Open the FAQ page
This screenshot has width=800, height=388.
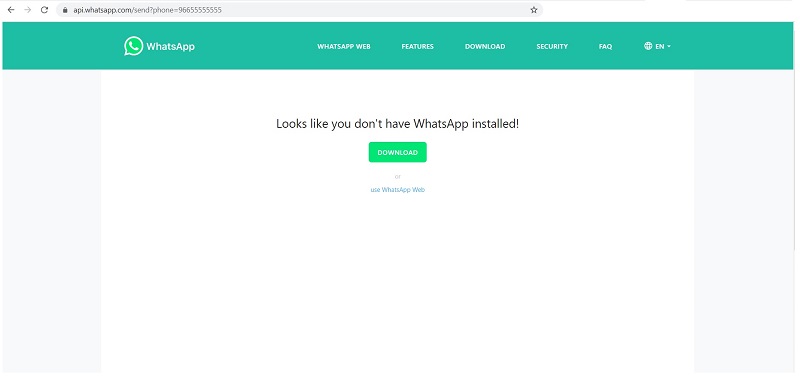(605, 46)
